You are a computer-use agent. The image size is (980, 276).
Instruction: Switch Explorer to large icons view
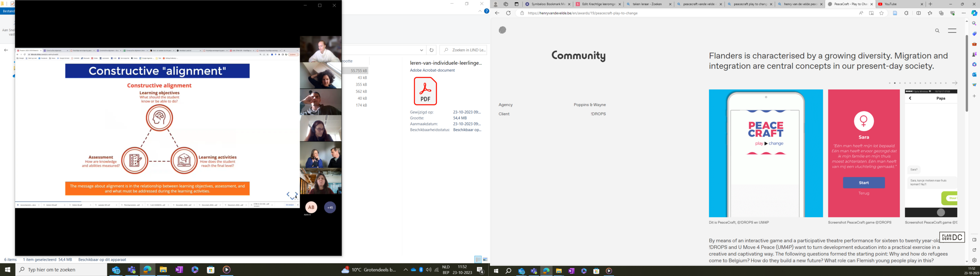tap(485, 260)
